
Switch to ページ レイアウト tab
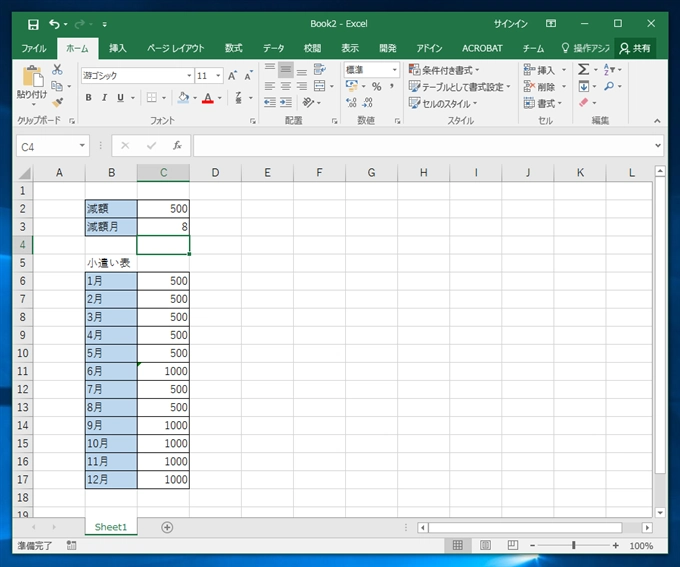tap(175, 48)
